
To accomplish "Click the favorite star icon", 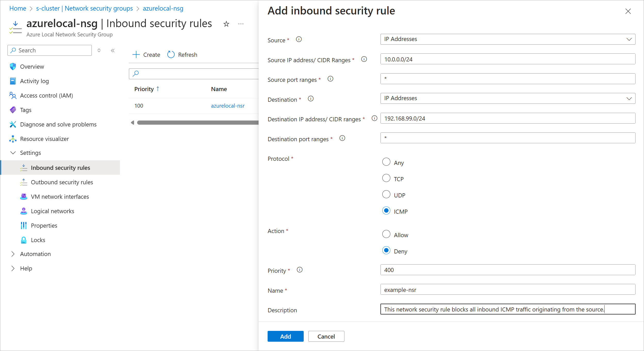I will pyautogui.click(x=226, y=24).
